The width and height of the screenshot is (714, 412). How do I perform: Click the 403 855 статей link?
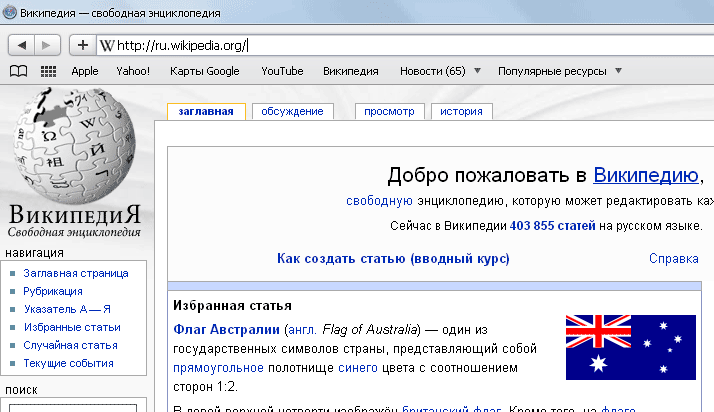(x=552, y=226)
